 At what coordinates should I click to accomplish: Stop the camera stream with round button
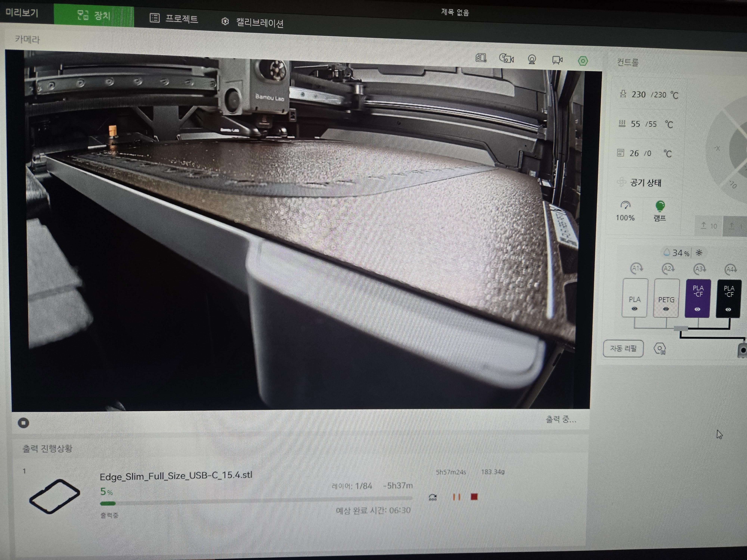point(23,423)
